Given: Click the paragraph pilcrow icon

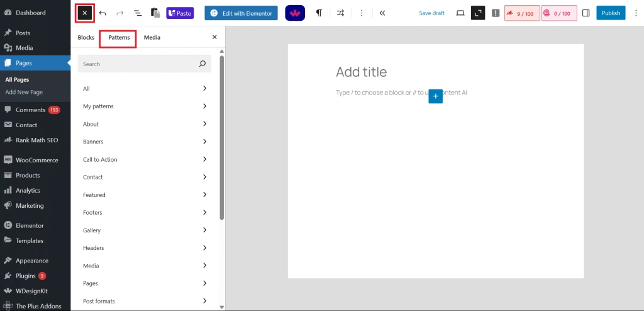Looking at the screenshot, I should click(x=319, y=13).
